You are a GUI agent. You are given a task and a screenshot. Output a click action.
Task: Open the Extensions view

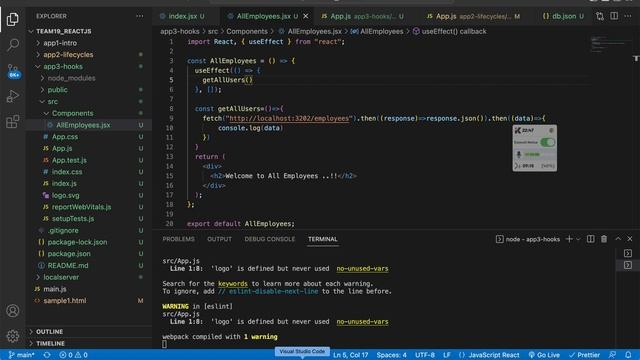13,121
